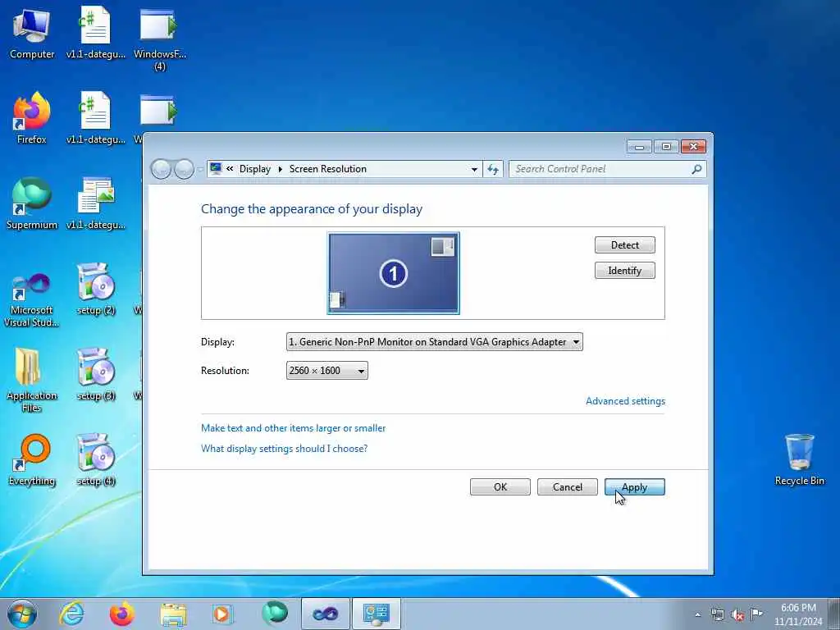Launch Internet Explorer from the taskbar

coord(72,614)
